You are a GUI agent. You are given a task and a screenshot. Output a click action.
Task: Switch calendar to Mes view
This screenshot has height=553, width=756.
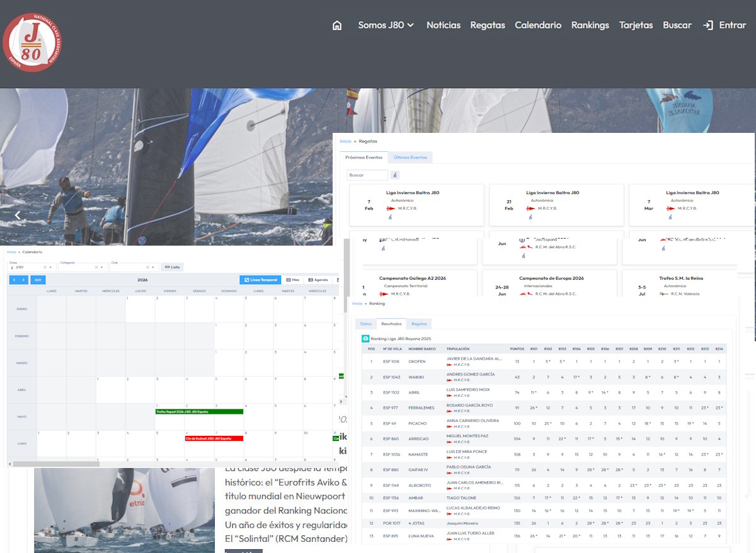tap(292, 280)
